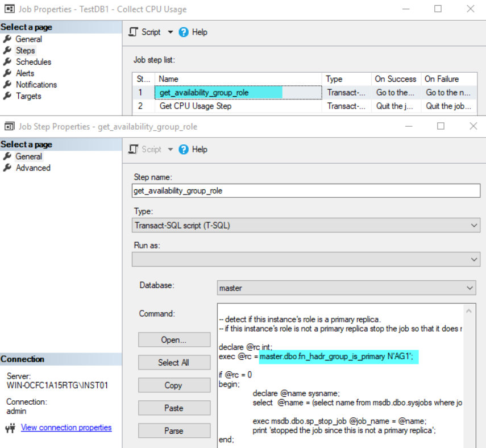486x448 pixels.
Task: Open the Targets page
Action: 28,96
